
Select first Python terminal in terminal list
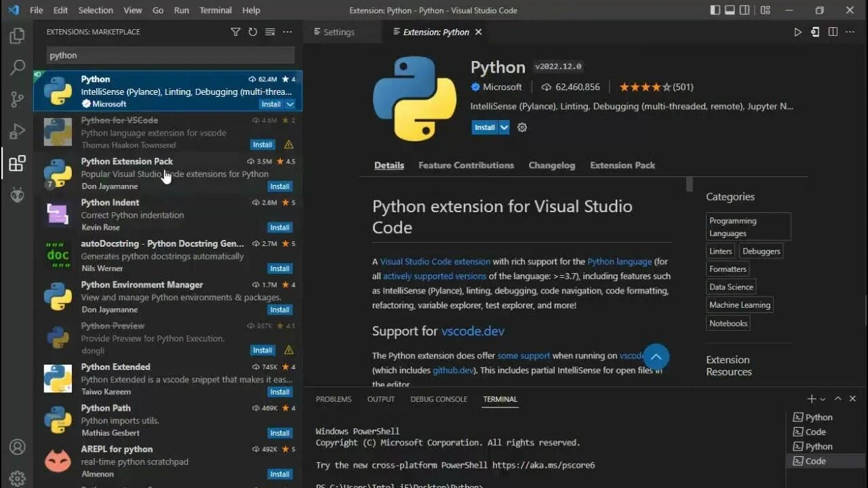pos(819,418)
